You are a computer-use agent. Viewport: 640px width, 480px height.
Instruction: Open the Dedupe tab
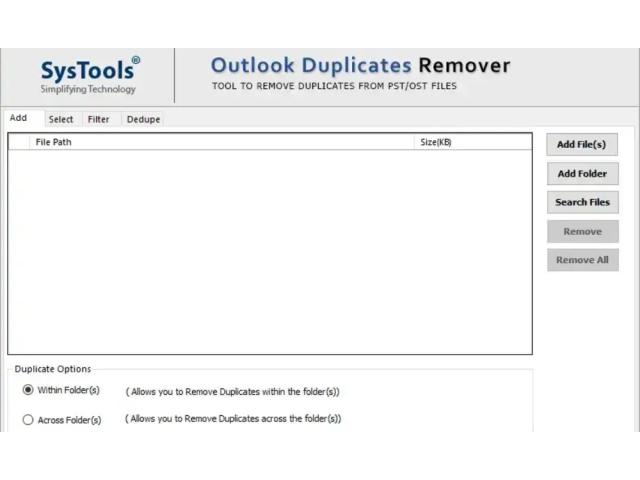coord(143,119)
